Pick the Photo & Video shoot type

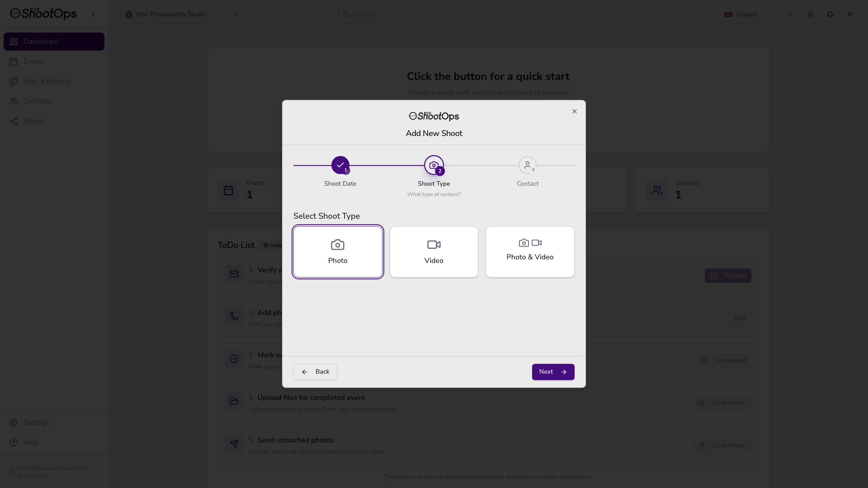coord(530,252)
